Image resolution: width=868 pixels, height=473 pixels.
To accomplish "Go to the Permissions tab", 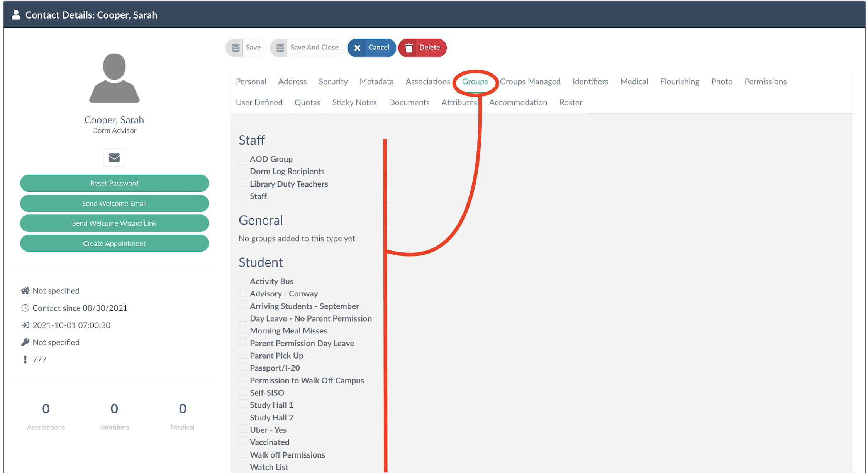I will (x=765, y=82).
